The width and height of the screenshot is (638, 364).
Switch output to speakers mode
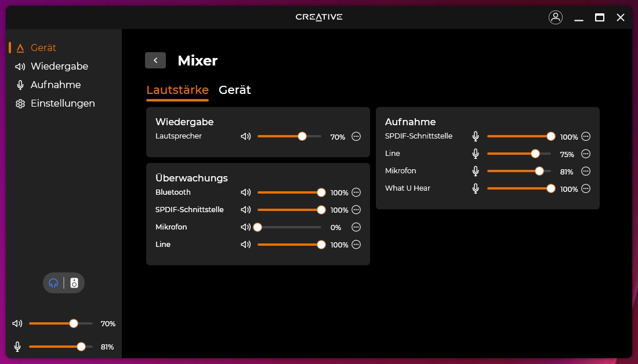pyautogui.click(x=74, y=283)
